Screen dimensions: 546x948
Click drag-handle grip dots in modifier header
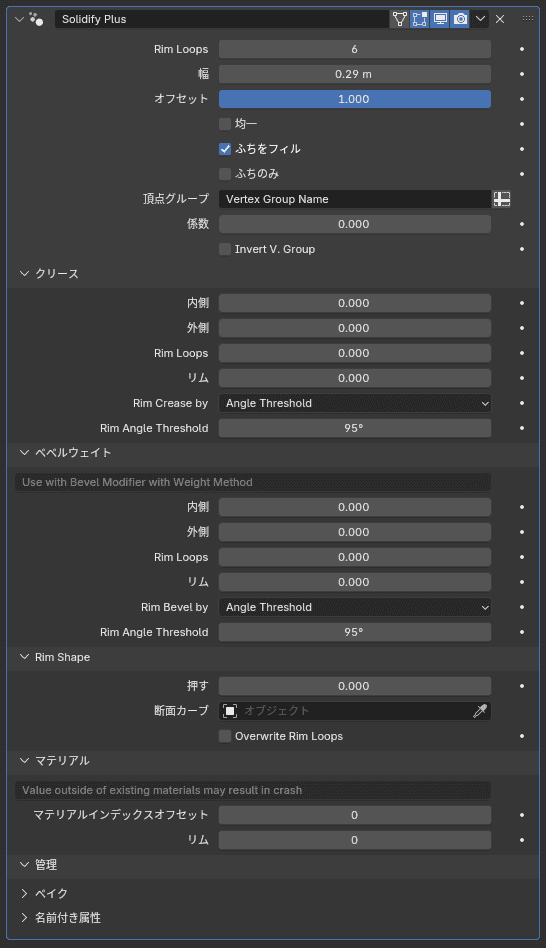[x=528, y=19]
